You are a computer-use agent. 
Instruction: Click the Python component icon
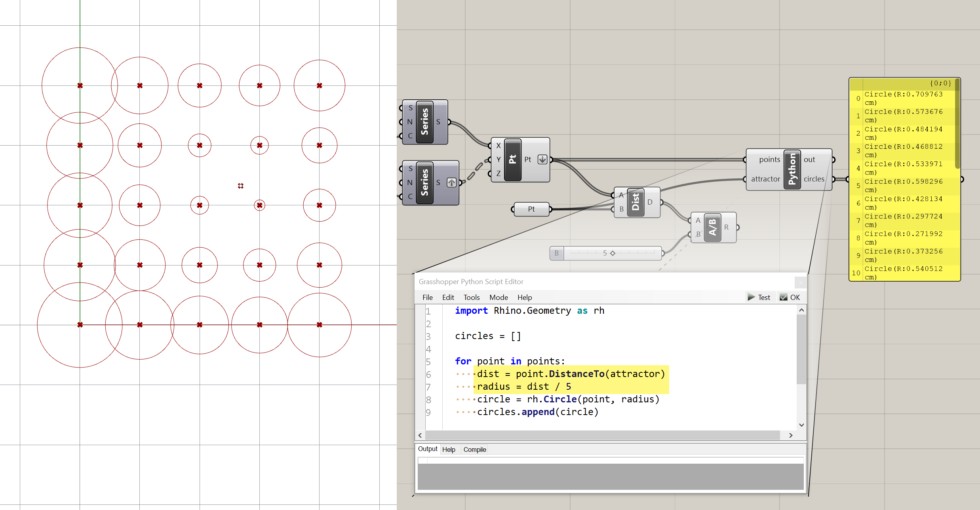(792, 169)
